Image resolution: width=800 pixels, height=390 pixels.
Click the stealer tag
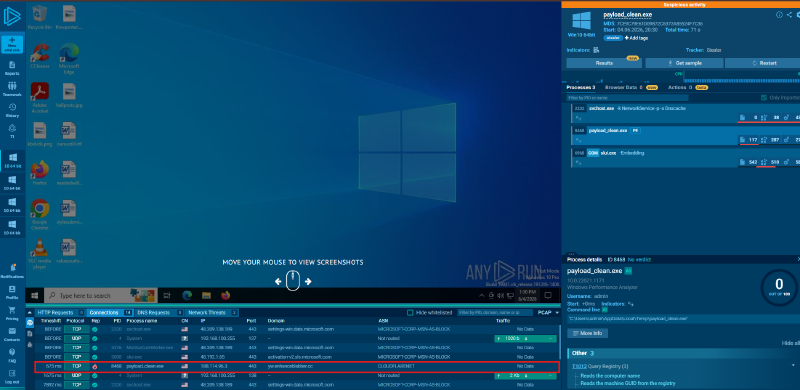pyautogui.click(x=613, y=38)
